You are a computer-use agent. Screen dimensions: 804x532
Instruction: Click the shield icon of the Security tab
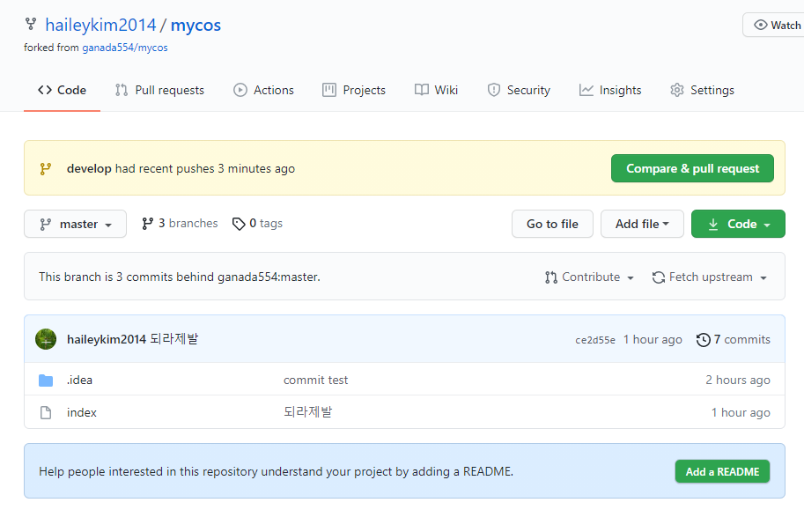coord(494,90)
